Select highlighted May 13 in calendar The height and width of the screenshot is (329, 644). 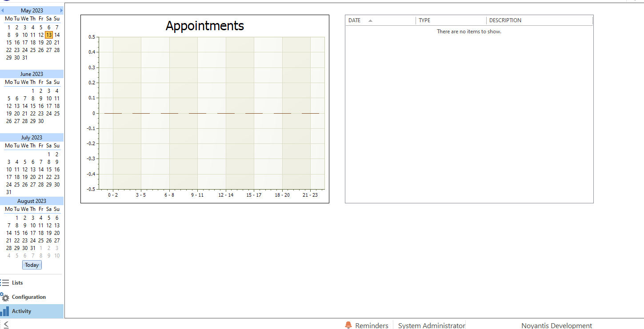click(49, 35)
